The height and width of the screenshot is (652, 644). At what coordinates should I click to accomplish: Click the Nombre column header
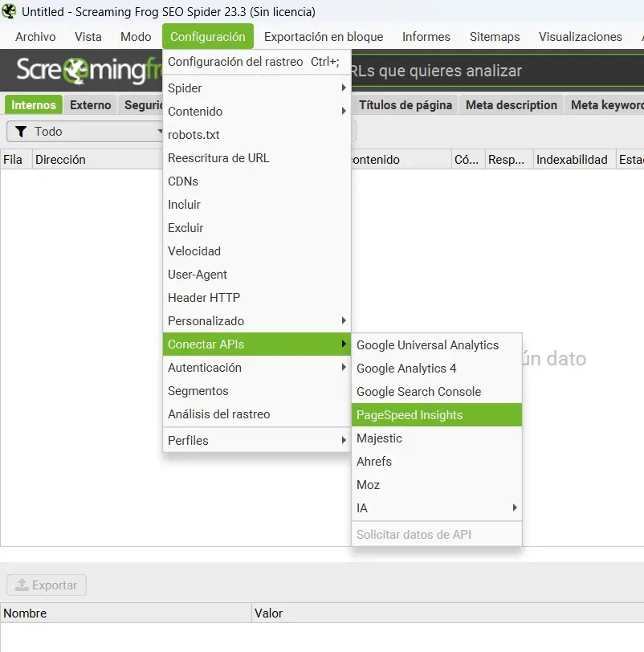126,613
